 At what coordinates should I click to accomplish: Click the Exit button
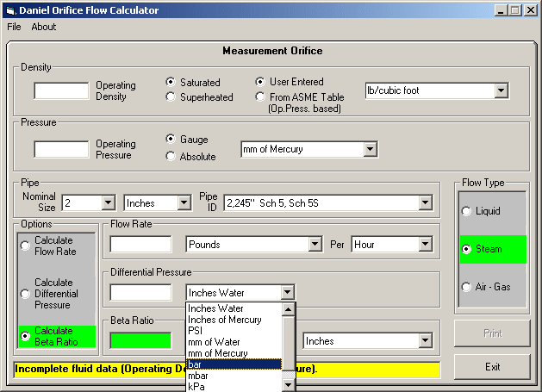(492, 366)
